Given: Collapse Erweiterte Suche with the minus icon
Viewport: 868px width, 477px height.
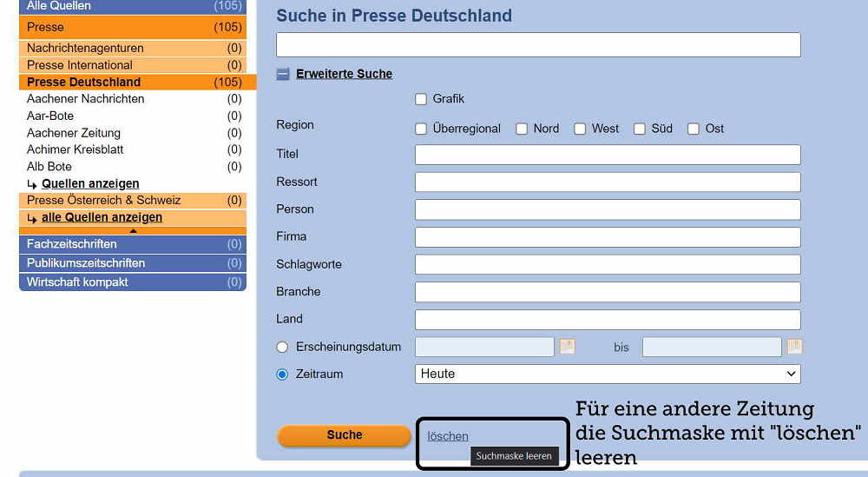Looking at the screenshot, I should pyautogui.click(x=283, y=74).
